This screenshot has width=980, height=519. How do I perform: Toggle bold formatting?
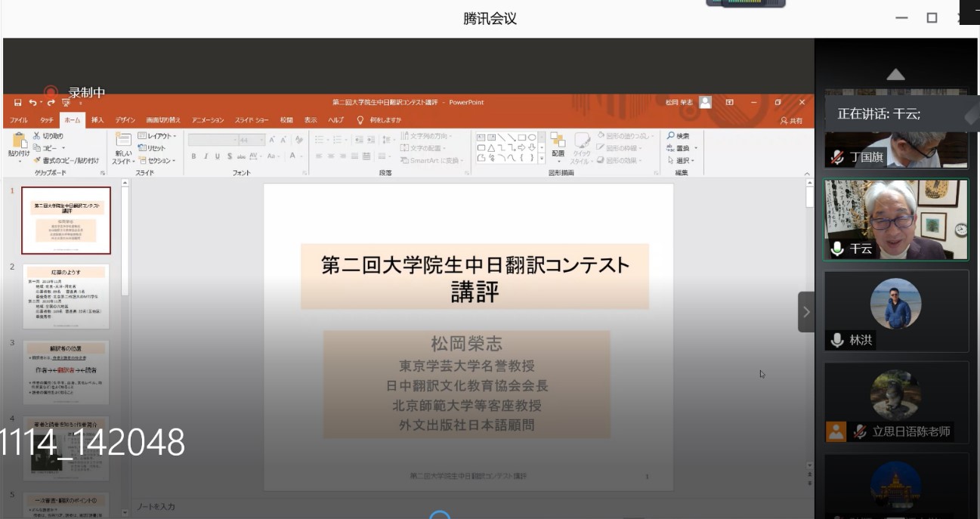(x=192, y=155)
